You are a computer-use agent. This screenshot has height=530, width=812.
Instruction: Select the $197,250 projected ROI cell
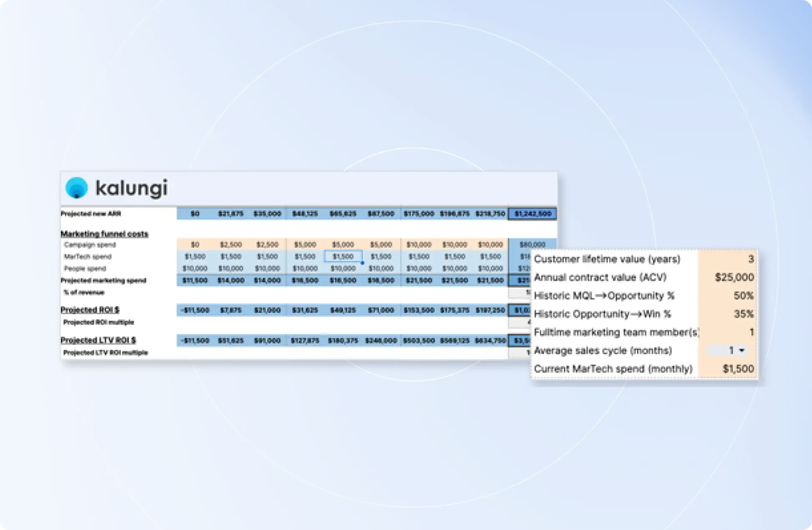490,310
